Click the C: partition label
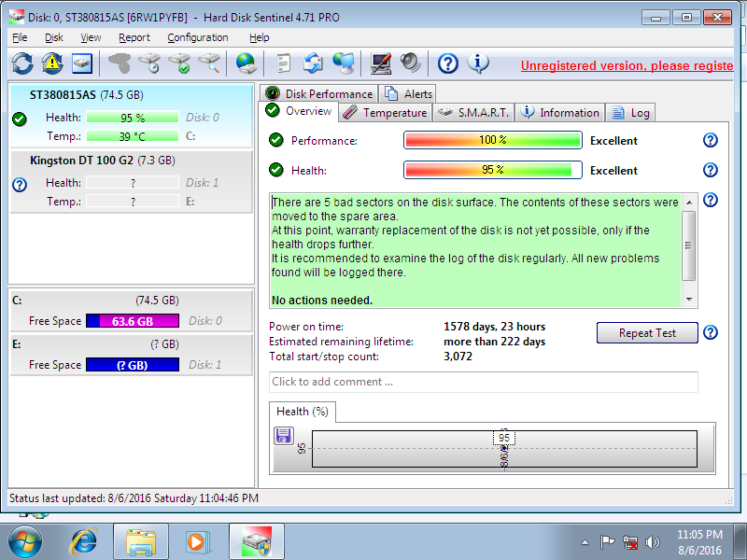The image size is (747, 560). [x=17, y=301]
